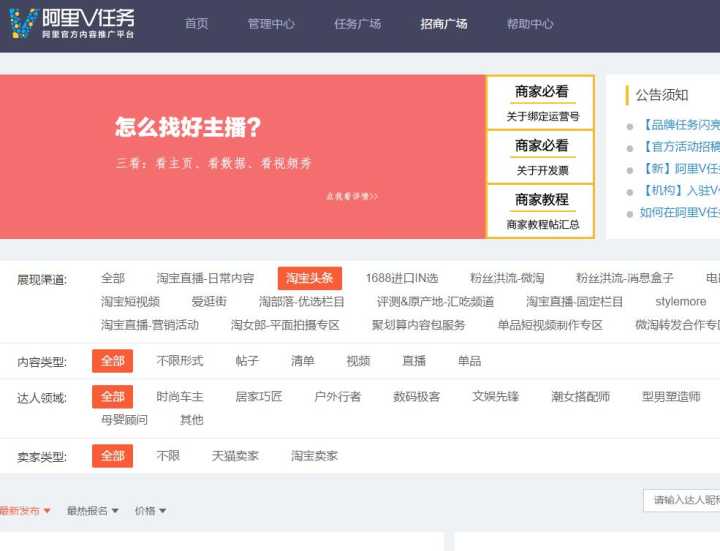Filter by 数码极客 domain
Viewport: 720px width, 551px height.
tap(416, 397)
